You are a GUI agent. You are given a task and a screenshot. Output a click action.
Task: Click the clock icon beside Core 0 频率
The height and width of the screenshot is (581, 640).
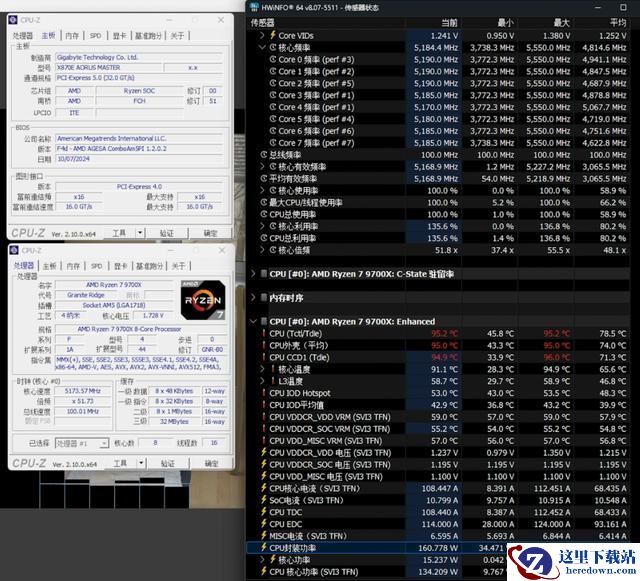pyautogui.click(x=273, y=60)
